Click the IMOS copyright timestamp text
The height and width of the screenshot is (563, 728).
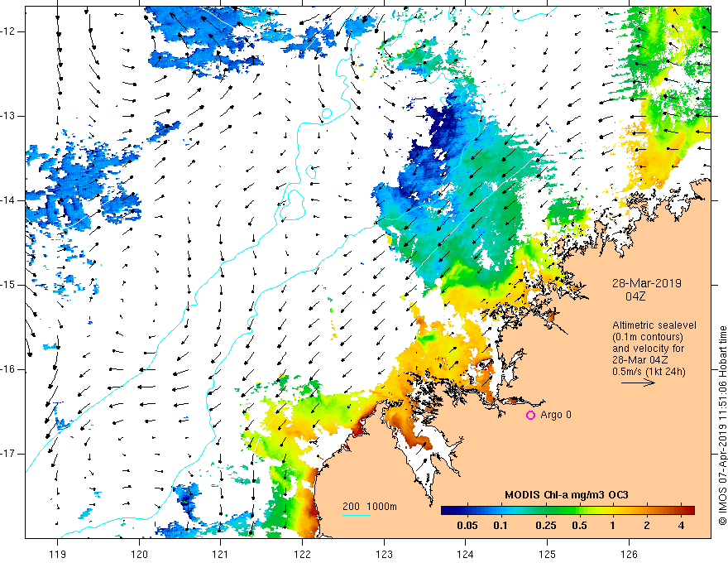pyautogui.click(x=722, y=426)
